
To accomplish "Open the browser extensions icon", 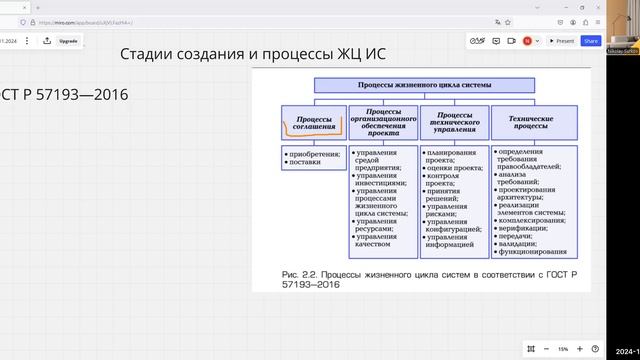I will [585, 22].
